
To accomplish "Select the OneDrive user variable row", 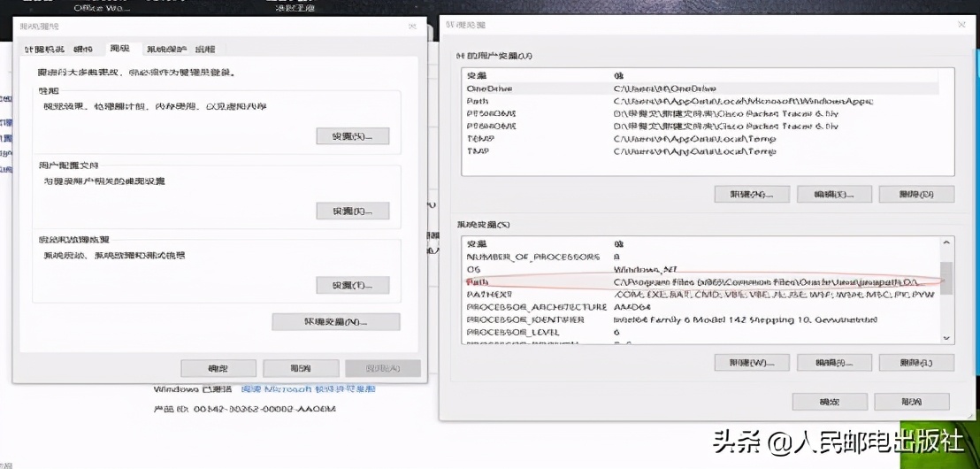I will point(700,88).
